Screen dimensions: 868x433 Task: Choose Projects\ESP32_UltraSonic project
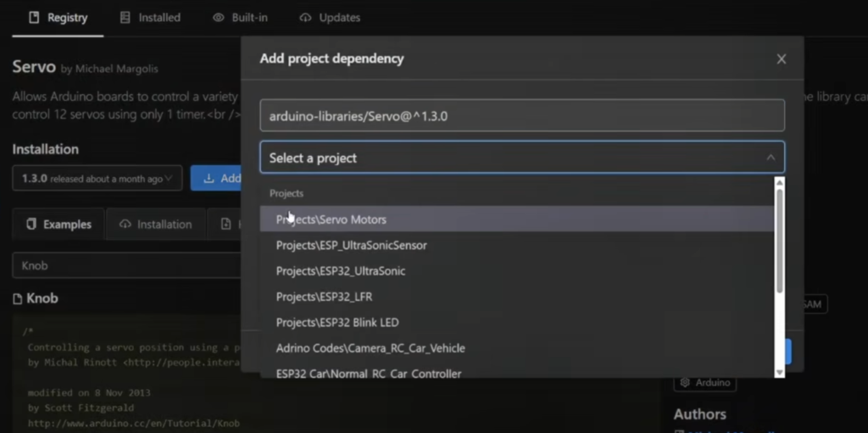[x=517, y=271]
